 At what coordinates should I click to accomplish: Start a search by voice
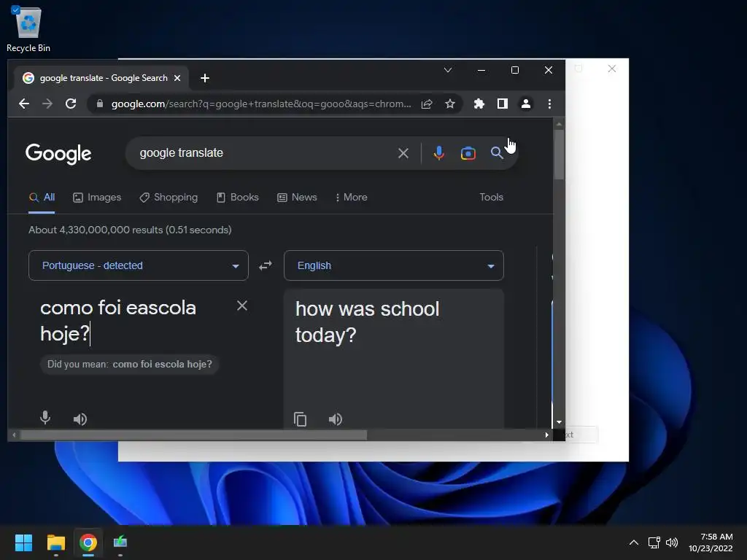(x=438, y=153)
